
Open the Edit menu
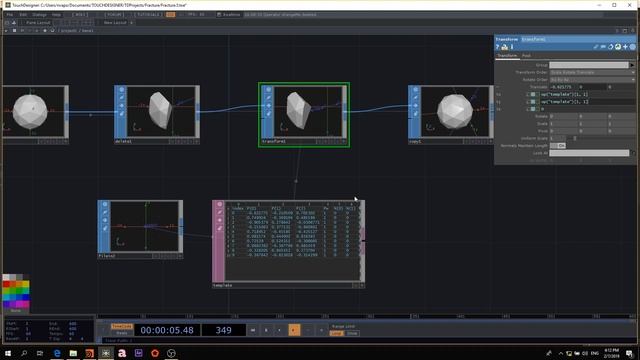[23, 15]
